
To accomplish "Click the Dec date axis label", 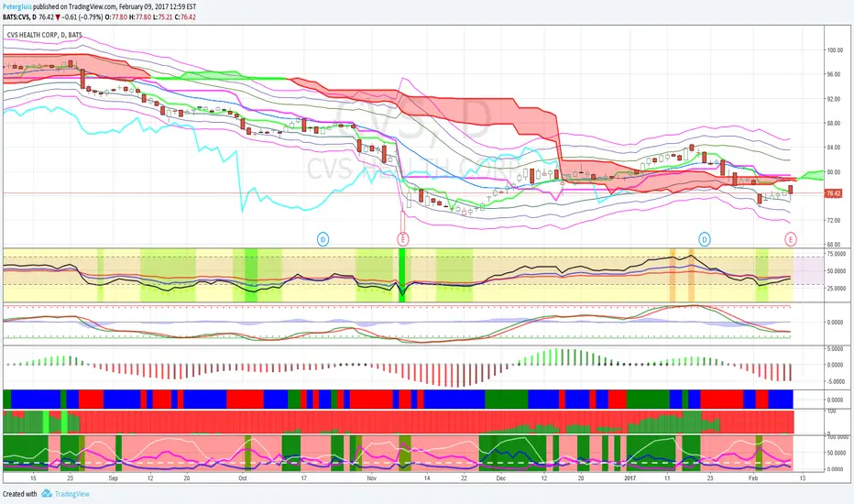I will point(501,478).
